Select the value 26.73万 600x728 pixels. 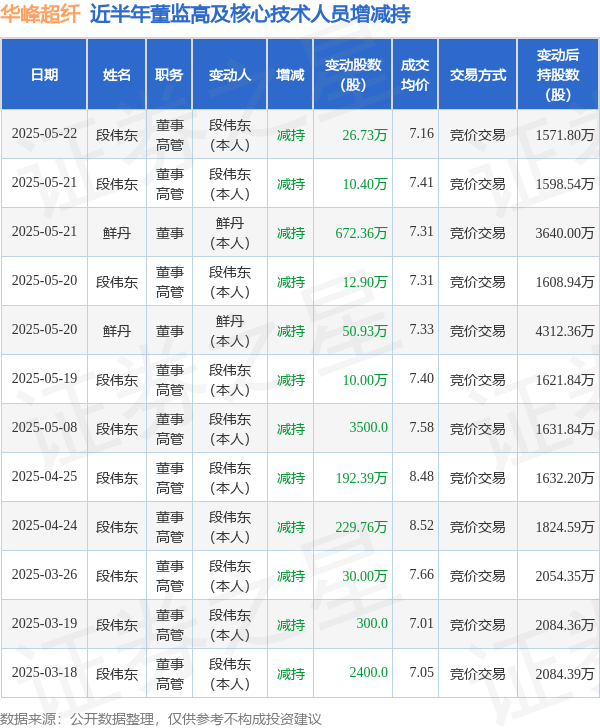point(365,135)
